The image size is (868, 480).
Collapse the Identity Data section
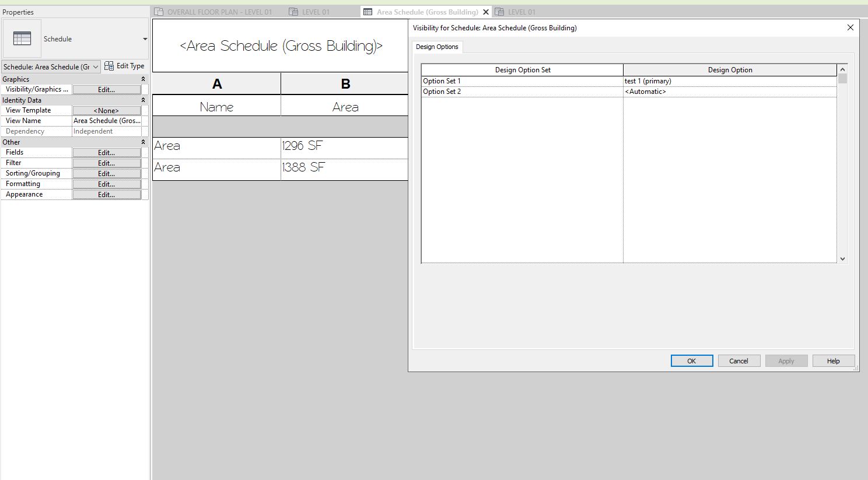[x=143, y=100]
